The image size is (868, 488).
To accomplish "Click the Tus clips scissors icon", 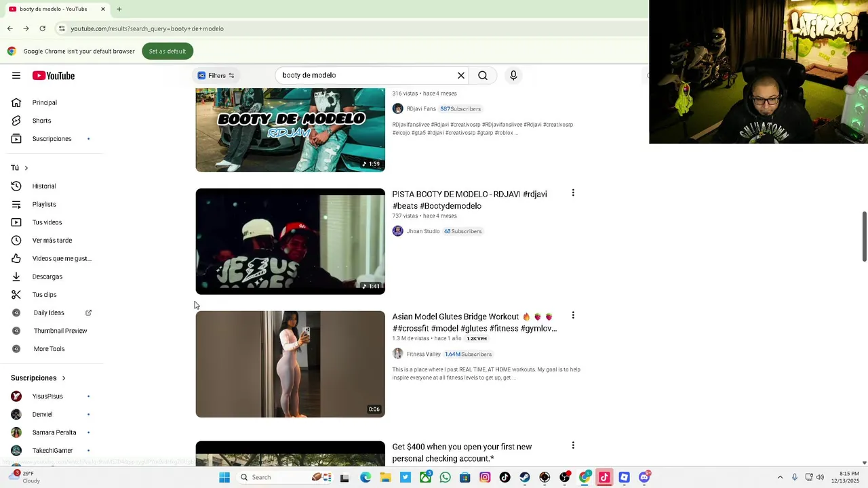I will (16, 295).
